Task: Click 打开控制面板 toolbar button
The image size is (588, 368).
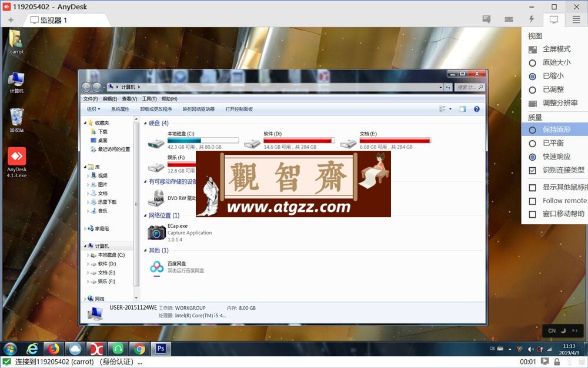Action: (x=239, y=110)
